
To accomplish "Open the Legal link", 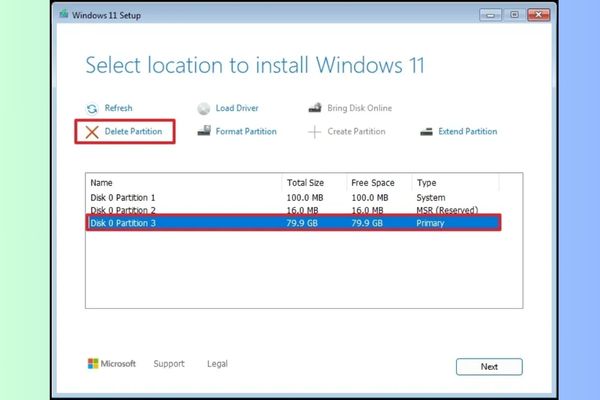I will pyautogui.click(x=217, y=364).
